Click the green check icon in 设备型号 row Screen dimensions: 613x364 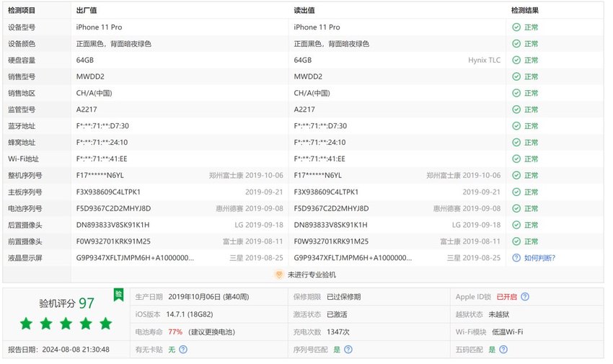(x=516, y=27)
